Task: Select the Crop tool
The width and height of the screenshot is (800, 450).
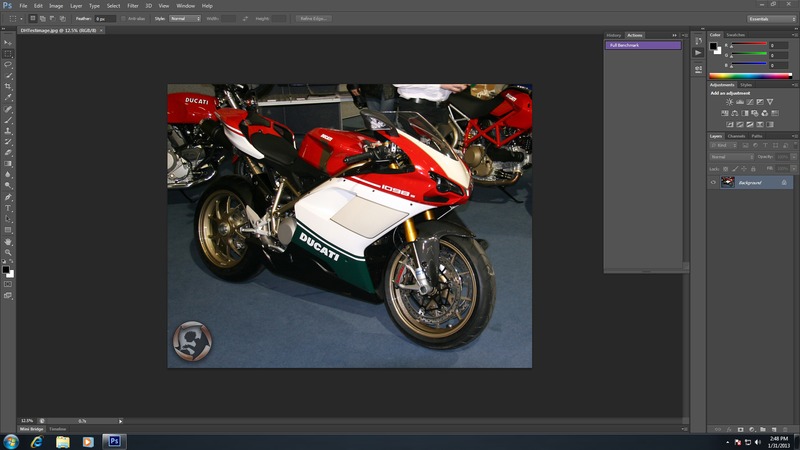Action: [x=8, y=87]
